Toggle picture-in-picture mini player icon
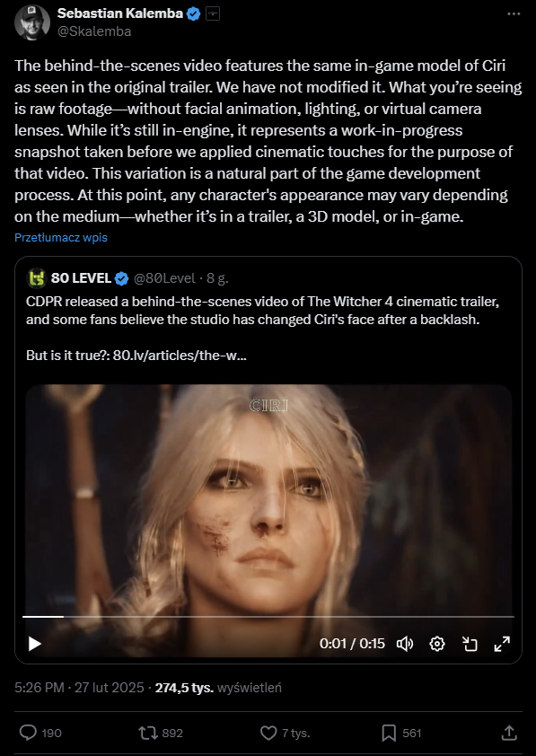 point(470,644)
